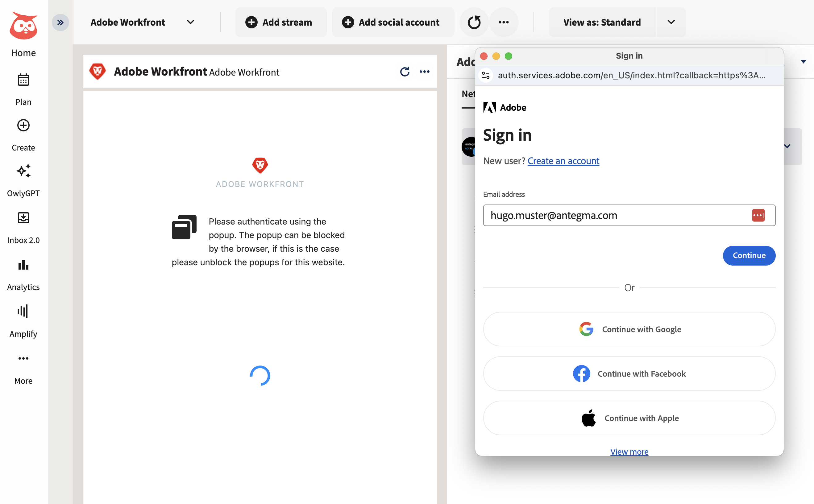This screenshot has width=814, height=504.
Task: Expand account card chevron behind popup
Action: tap(787, 146)
